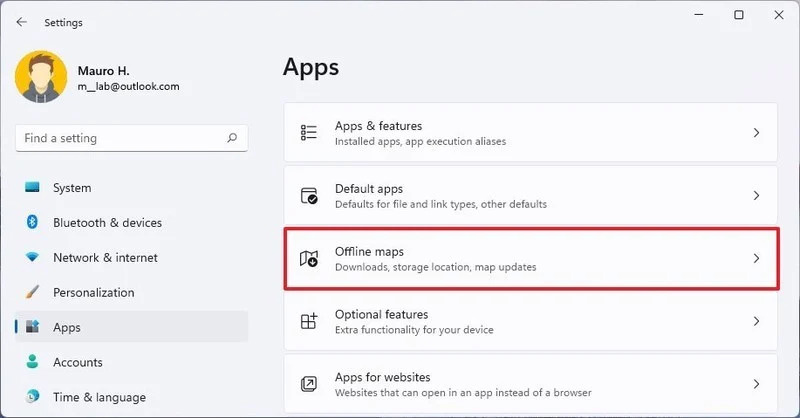
Task: Click the Offline maps icon
Action: [309, 258]
